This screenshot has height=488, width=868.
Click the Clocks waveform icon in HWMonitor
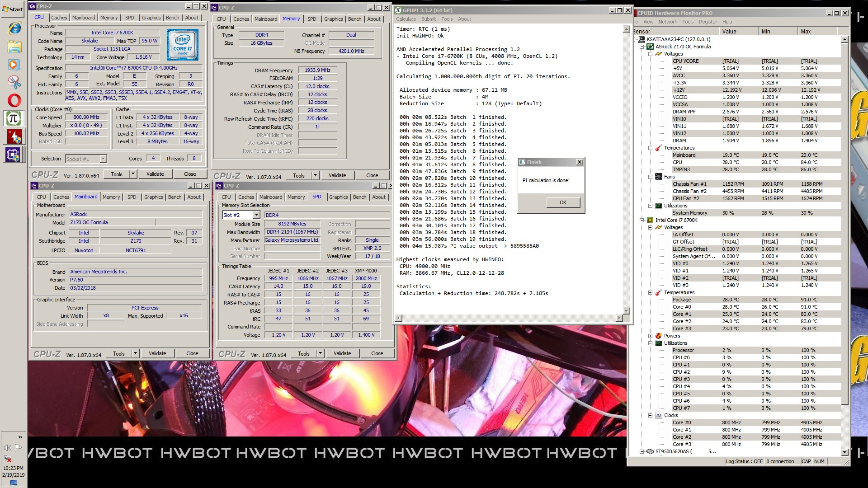pyautogui.click(x=659, y=415)
